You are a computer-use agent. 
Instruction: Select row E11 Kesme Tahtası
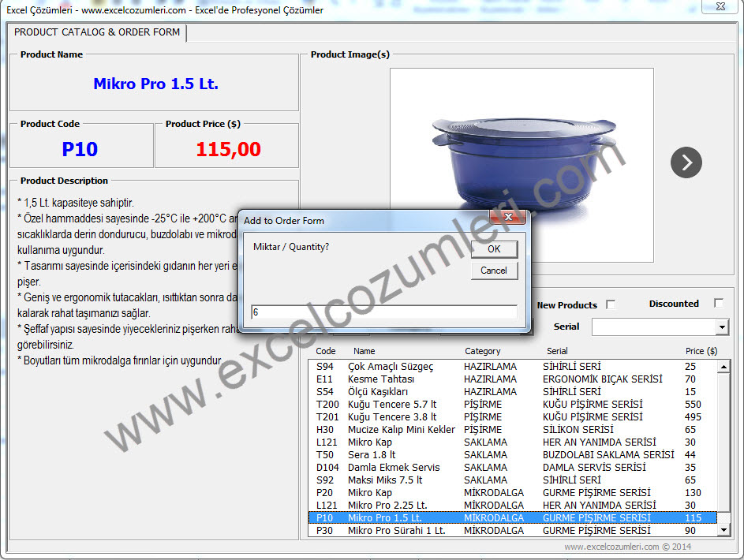pyautogui.click(x=513, y=379)
